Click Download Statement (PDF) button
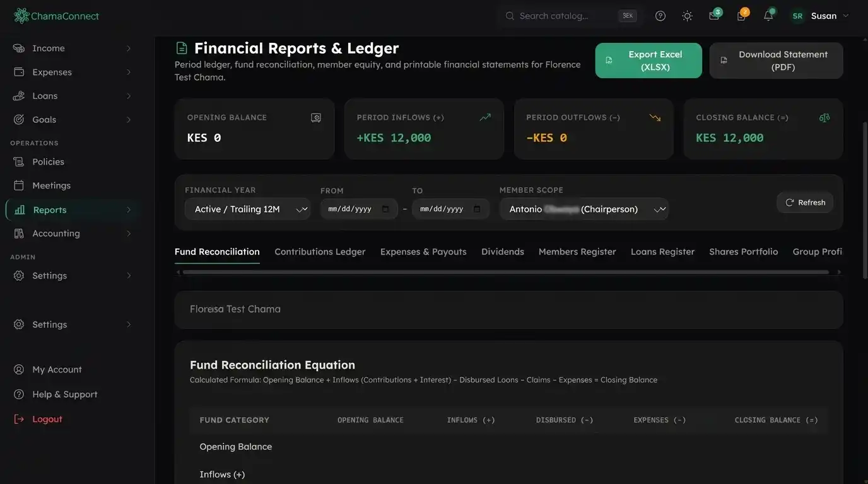 [x=776, y=60]
